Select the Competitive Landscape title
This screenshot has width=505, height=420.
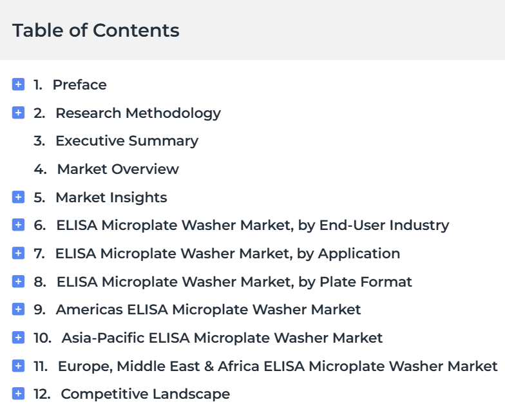(146, 394)
